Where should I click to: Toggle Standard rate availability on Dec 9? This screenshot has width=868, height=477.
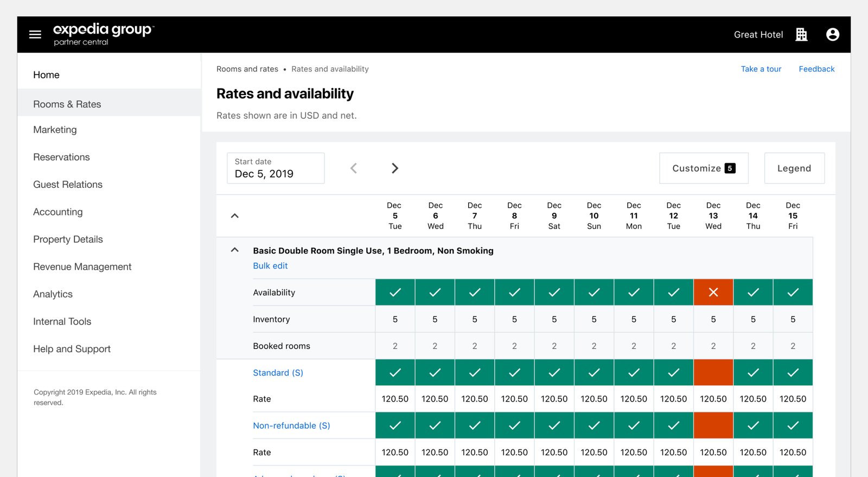click(554, 373)
